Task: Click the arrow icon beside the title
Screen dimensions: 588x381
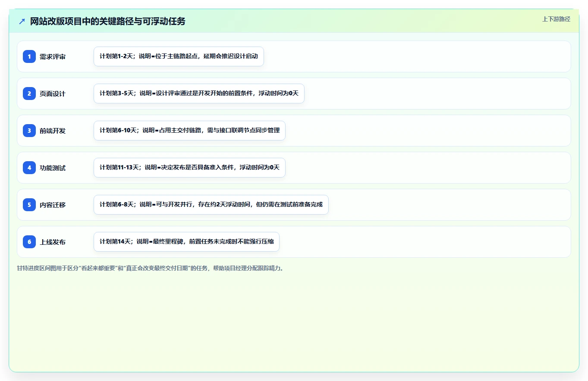Action: tap(22, 21)
